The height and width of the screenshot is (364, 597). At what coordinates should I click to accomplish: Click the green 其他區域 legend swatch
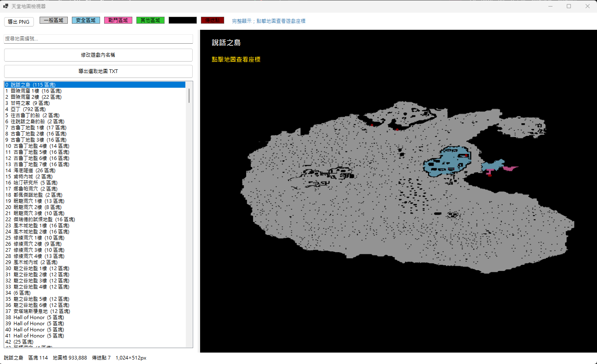click(x=150, y=20)
